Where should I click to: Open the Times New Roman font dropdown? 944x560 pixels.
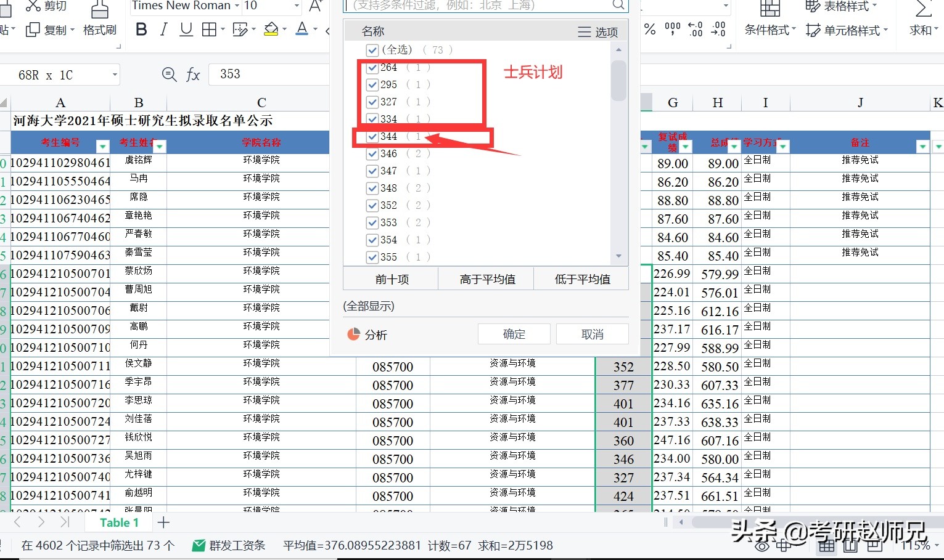click(237, 6)
